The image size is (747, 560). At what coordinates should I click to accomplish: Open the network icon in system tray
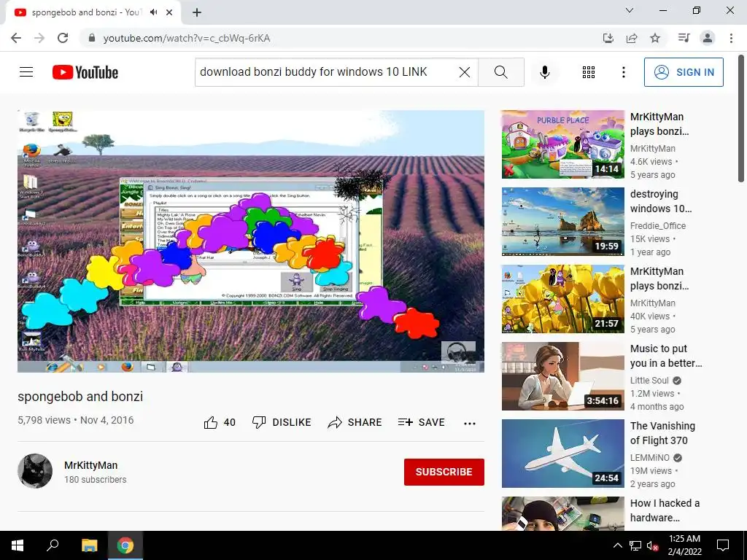pyautogui.click(x=635, y=545)
